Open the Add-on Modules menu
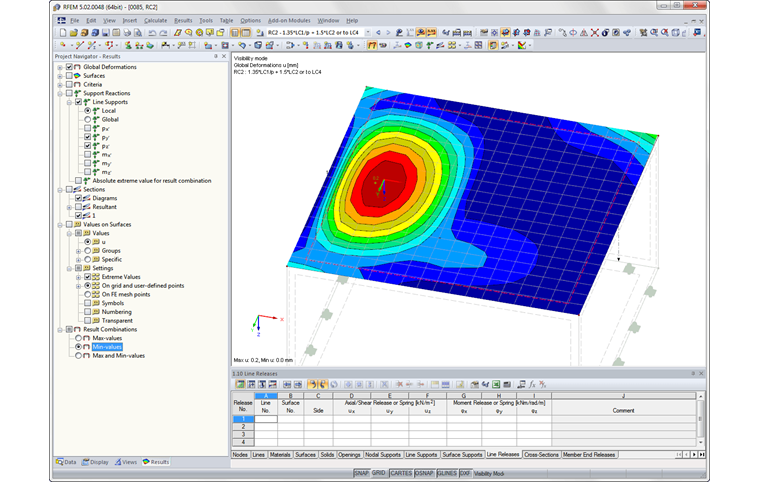 tap(290, 20)
